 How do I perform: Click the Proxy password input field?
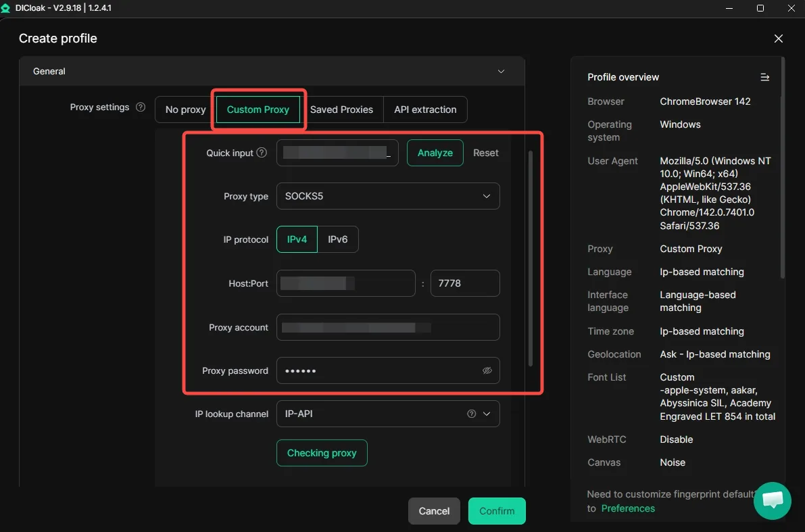[x=387, y=370]
